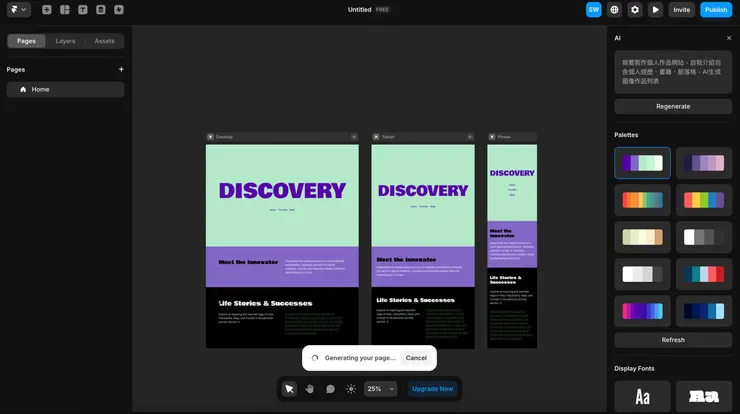Switch to the Assets tab
Image resolution: width=740 pixels, height=414 pixels.
pos(104,41)
